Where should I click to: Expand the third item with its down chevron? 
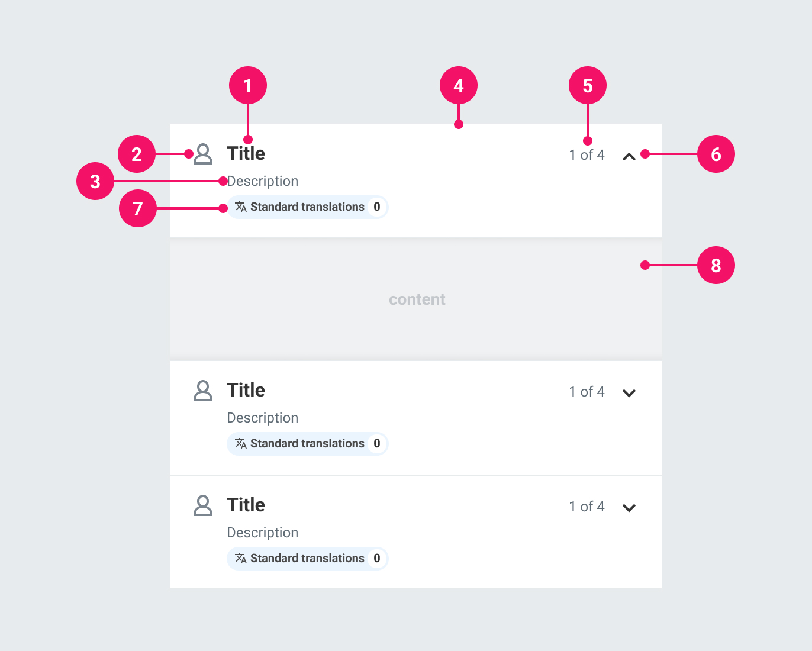click(629, 508)
